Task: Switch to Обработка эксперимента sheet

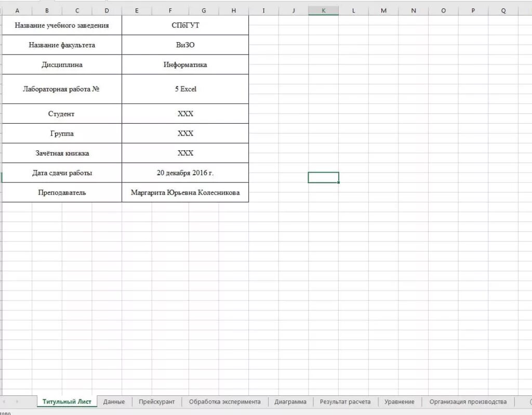Action: [224, 401]
